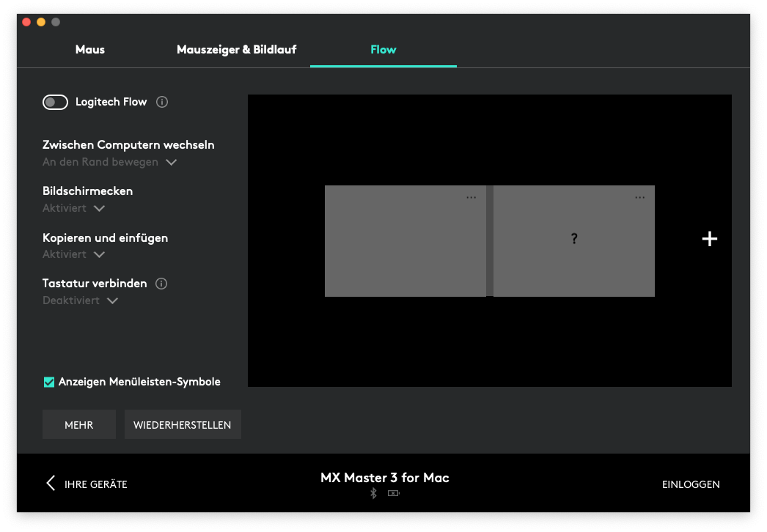Select the unknown computer tile with question mark
This screenshot has height=532, width=767.
click(x=573, y=240)
